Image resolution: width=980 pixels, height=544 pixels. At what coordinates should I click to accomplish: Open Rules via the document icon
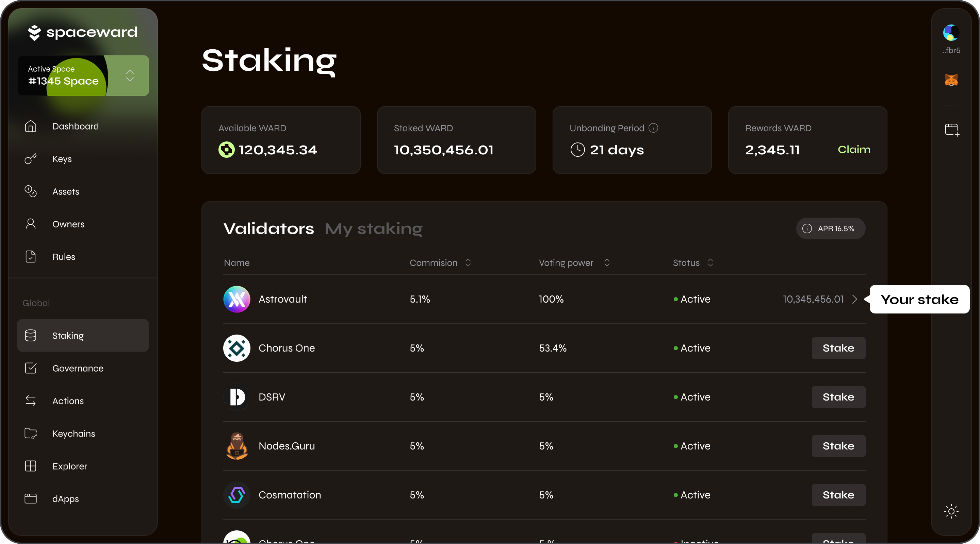30,257
